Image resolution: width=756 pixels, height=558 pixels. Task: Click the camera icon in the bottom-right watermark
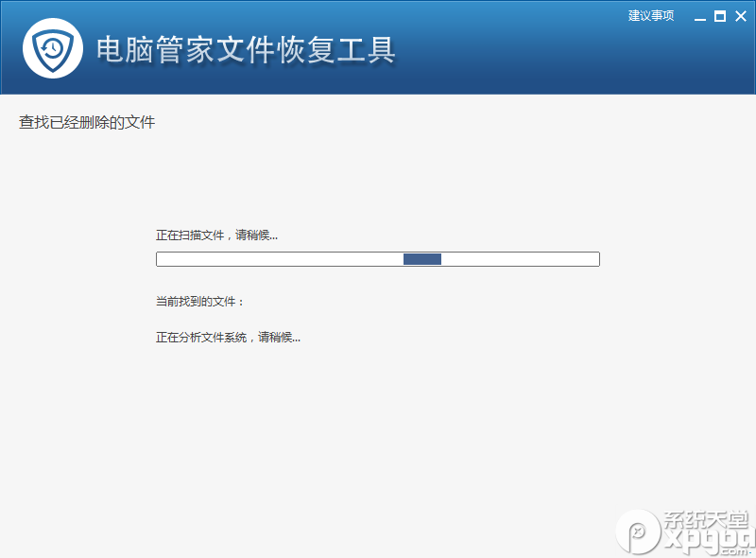(637, 535)
